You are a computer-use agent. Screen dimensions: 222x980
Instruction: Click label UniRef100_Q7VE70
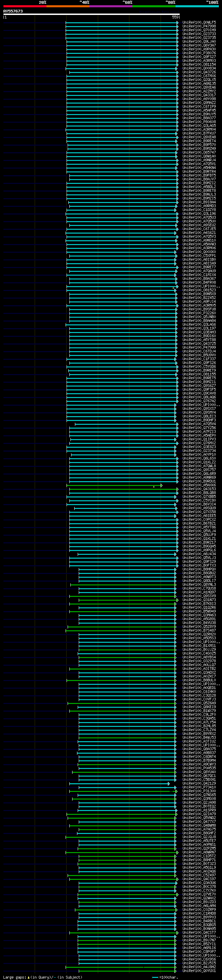199,894
